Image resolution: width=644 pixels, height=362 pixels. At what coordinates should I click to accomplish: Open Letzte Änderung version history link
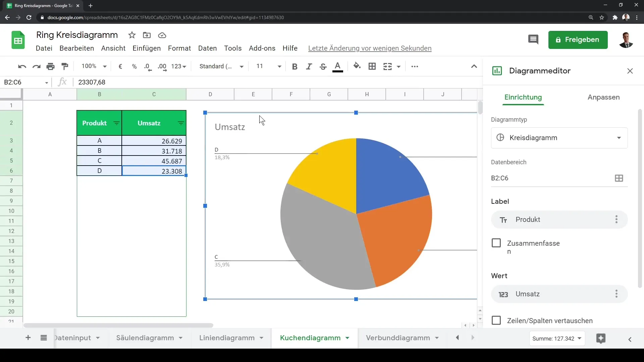pyautogui.click(x=370, y=48)
